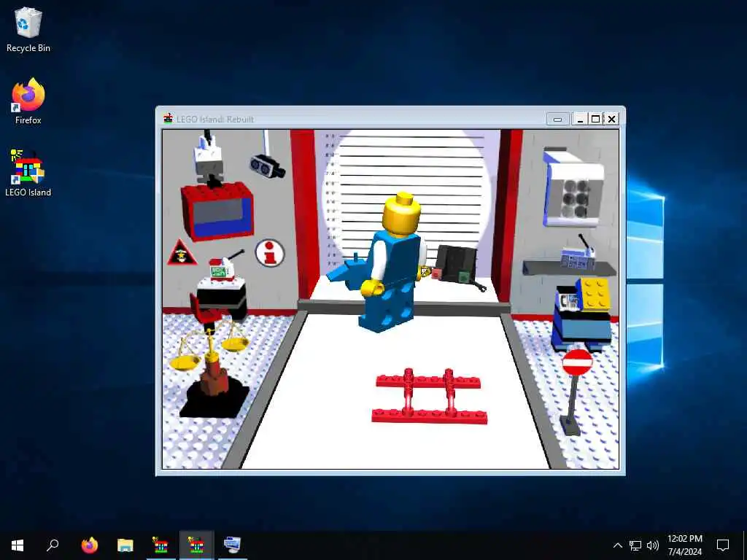The width and height of the screenshot is (747, 560).
Task: Click the red info circle sign
Action: [270, 253]
